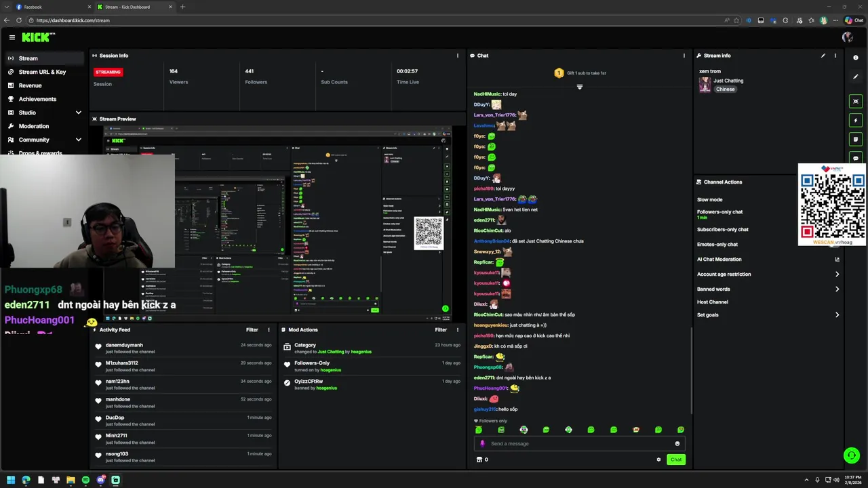Click the info icon in the right rail
Image resolution: width=868 pixels, height=488 pixels.
[856, 58]
